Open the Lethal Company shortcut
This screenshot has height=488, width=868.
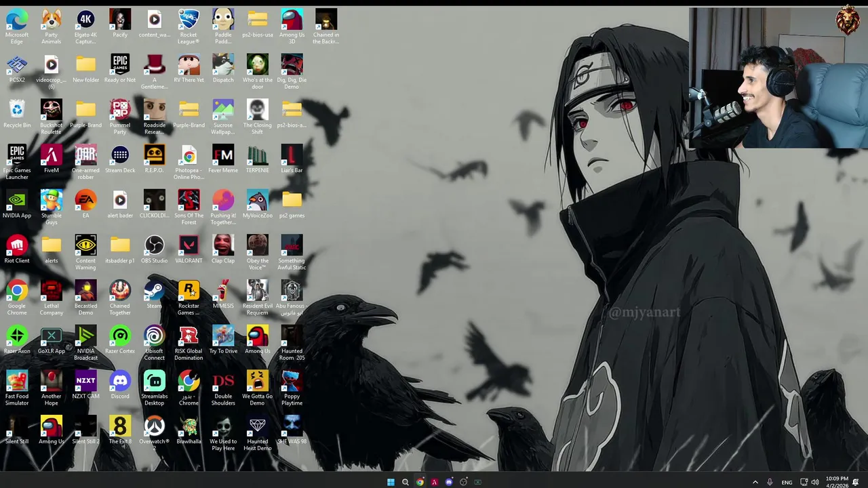coord(52,298)
